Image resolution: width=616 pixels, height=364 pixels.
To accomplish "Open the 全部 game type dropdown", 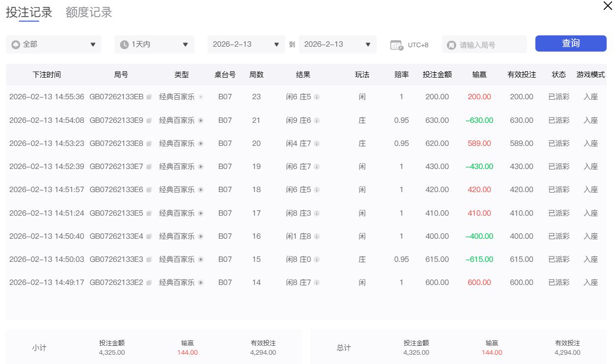I will (x=54, y=44).
